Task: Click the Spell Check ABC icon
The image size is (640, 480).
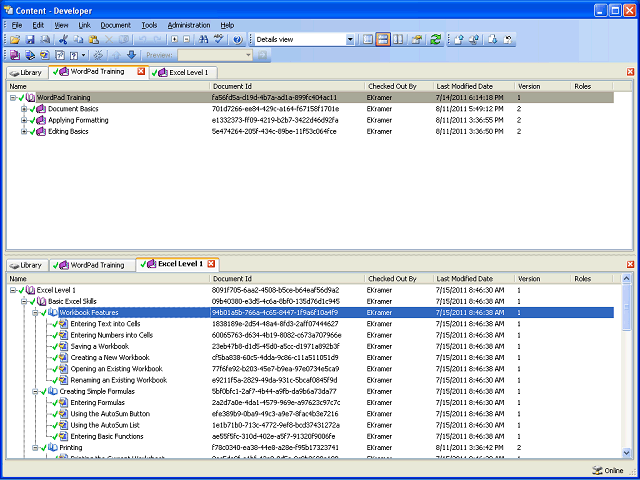Action: pyautogui.click(x=220, y=40)
